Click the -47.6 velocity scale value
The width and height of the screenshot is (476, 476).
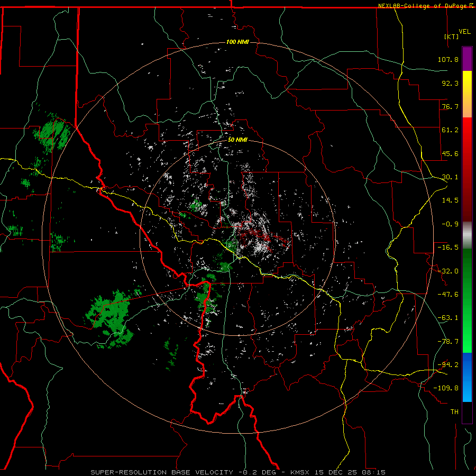click(x=448, y=295)
